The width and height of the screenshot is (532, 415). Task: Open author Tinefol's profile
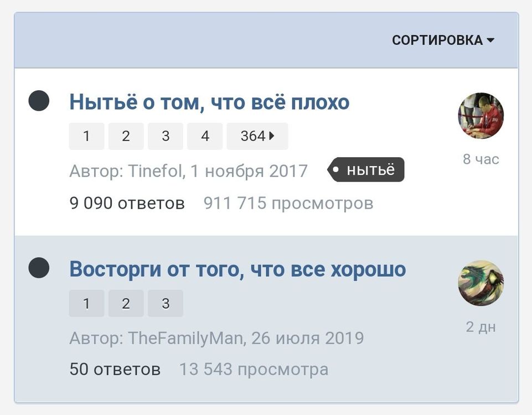coord(155,171)
